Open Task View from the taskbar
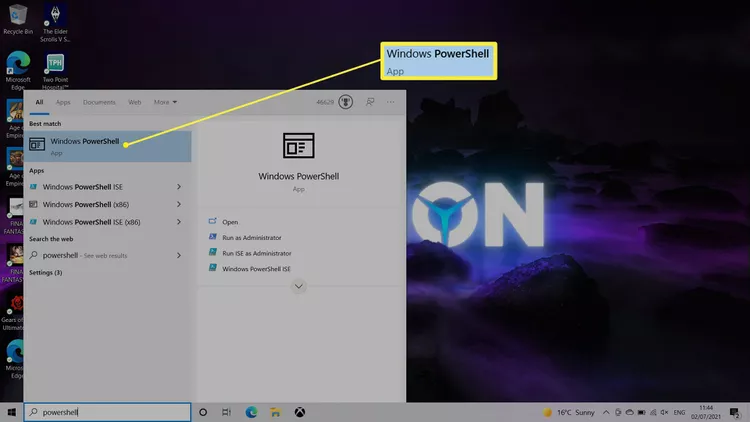 point(226,412)
